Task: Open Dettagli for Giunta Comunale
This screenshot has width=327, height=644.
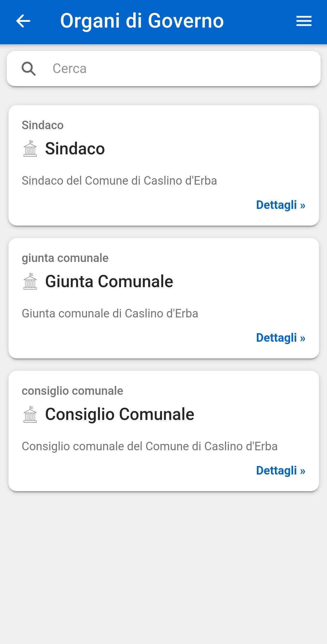Action: pyautogui.click(x=281, y=338)
